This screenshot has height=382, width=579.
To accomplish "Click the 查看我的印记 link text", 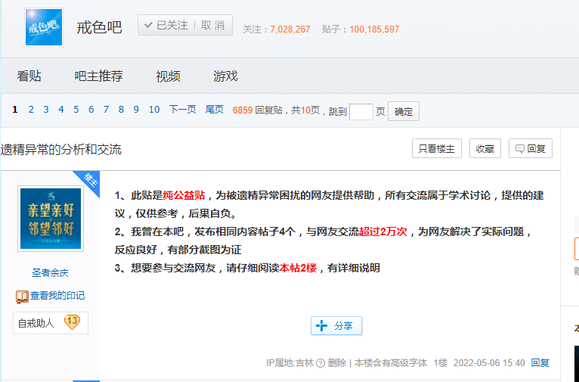I will coord(58,296).
